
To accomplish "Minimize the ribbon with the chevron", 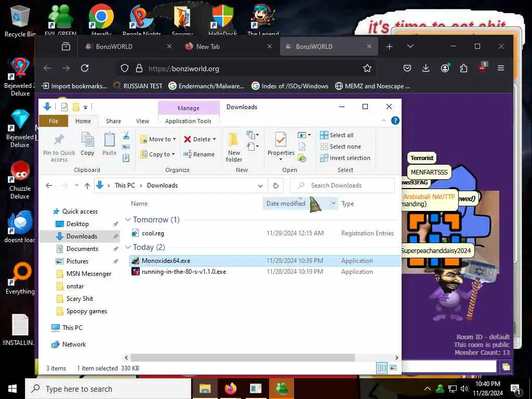I will tap(384, 121).
